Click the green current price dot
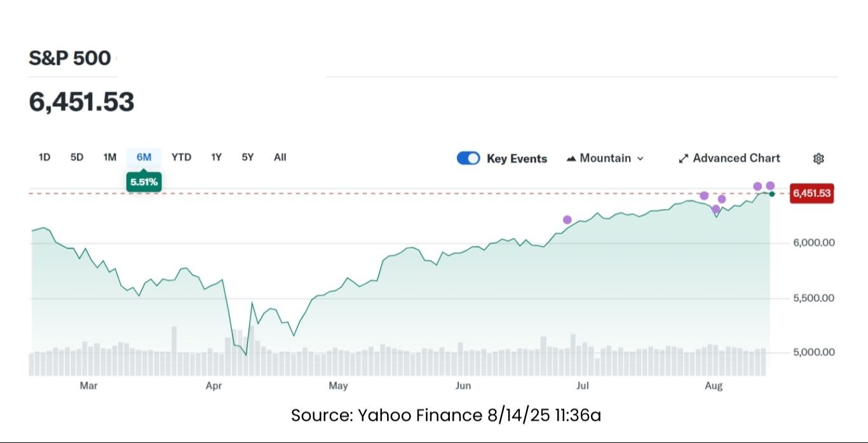868x443 pixels. coord(772,193)
